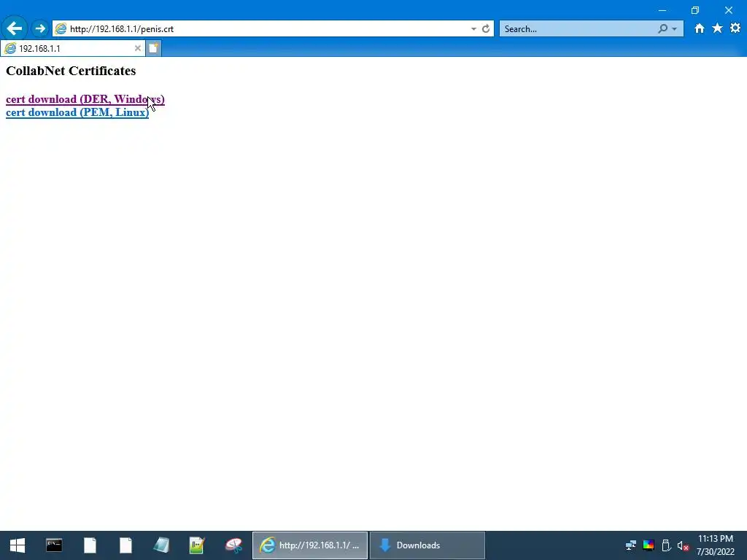Click the safely remove hardware tray icon

click(x=666, y=545)
